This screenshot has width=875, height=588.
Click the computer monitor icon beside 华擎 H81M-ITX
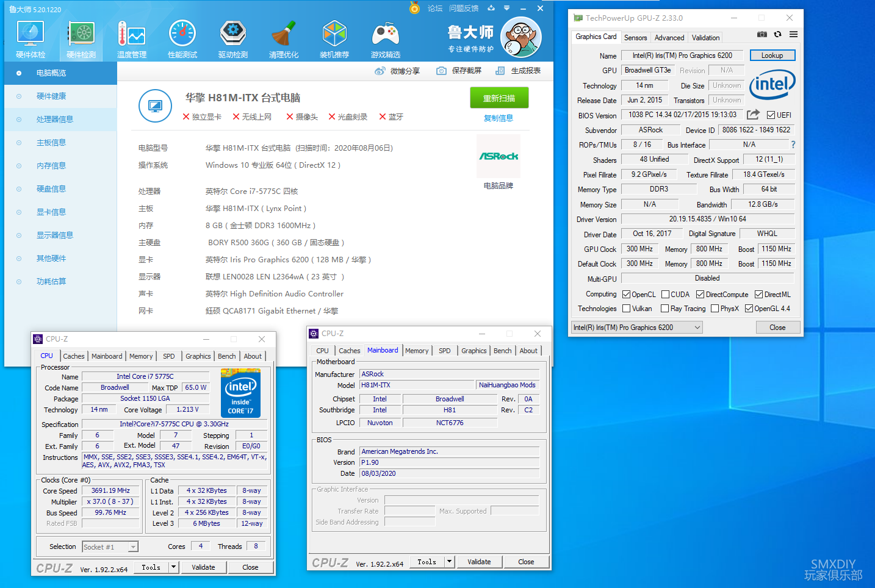point(155,106)
